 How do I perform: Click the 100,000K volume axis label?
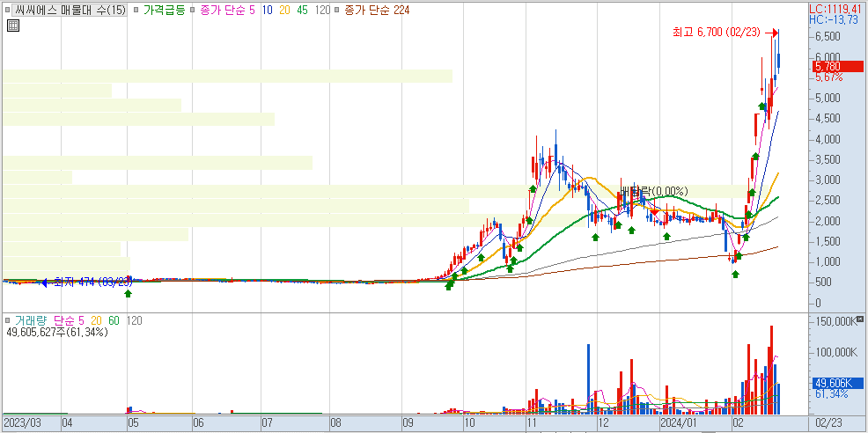pyautogui.click(x=835, y=352)
